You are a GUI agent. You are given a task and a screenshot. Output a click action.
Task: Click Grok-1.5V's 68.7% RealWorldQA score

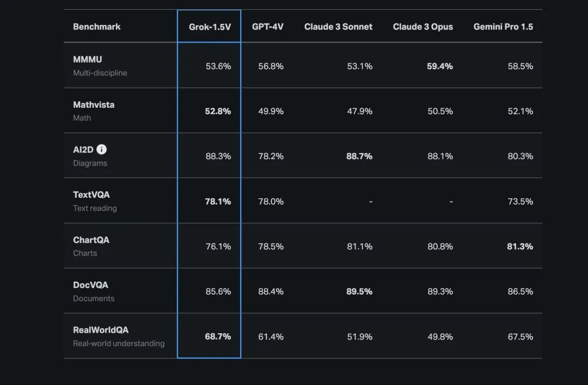coord(218,337)
